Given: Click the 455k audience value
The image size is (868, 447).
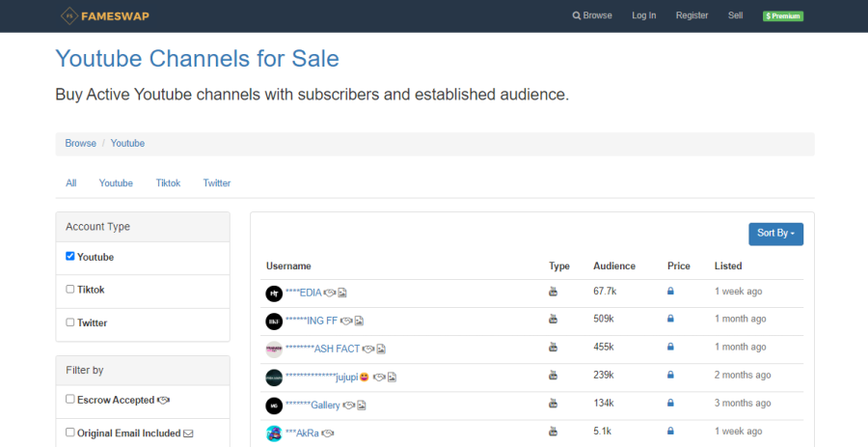Looking at the screenshot, I should [604, 347].
